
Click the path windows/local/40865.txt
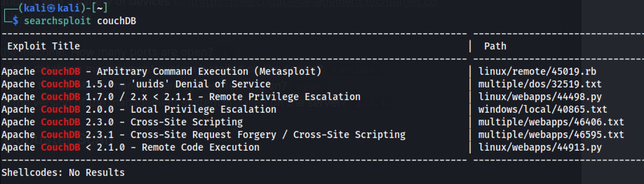point(543,109)
